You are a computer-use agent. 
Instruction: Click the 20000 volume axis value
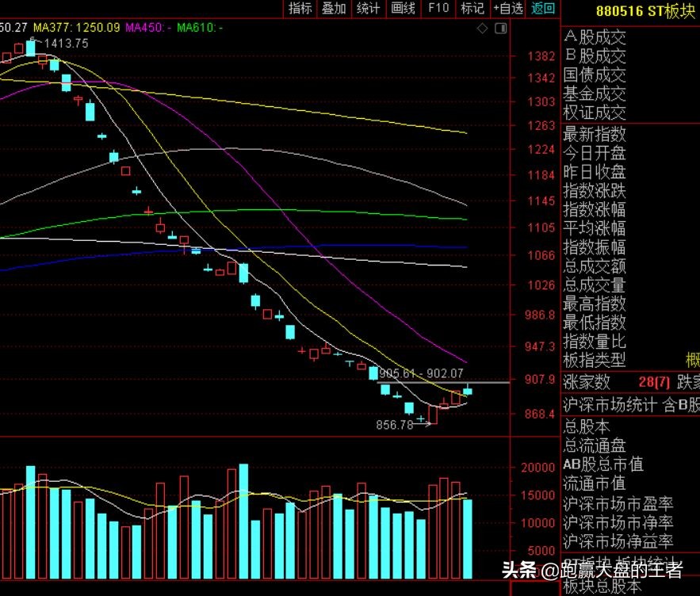[x=538, y=468]
